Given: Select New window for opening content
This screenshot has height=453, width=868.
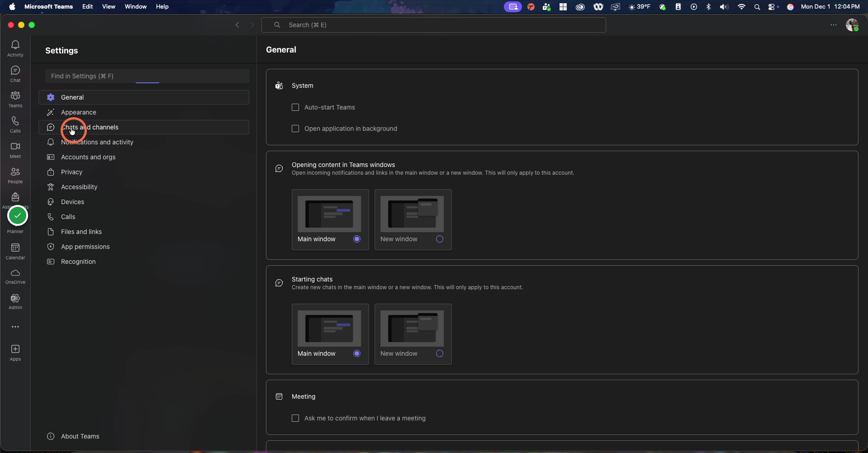Looking at the screenshot, I should pos(413,219).
